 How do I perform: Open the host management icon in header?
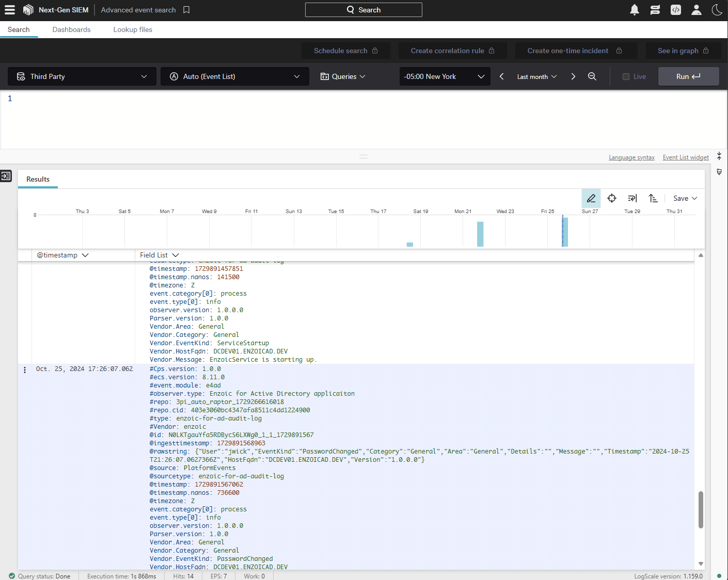pyautogui.click(x=655, y=10)
